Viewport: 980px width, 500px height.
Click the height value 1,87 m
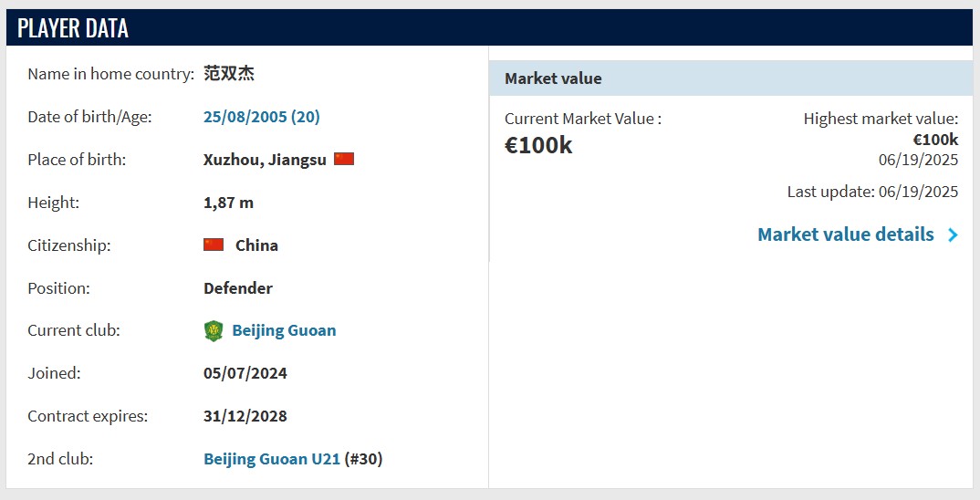click(x=228, y=203)
